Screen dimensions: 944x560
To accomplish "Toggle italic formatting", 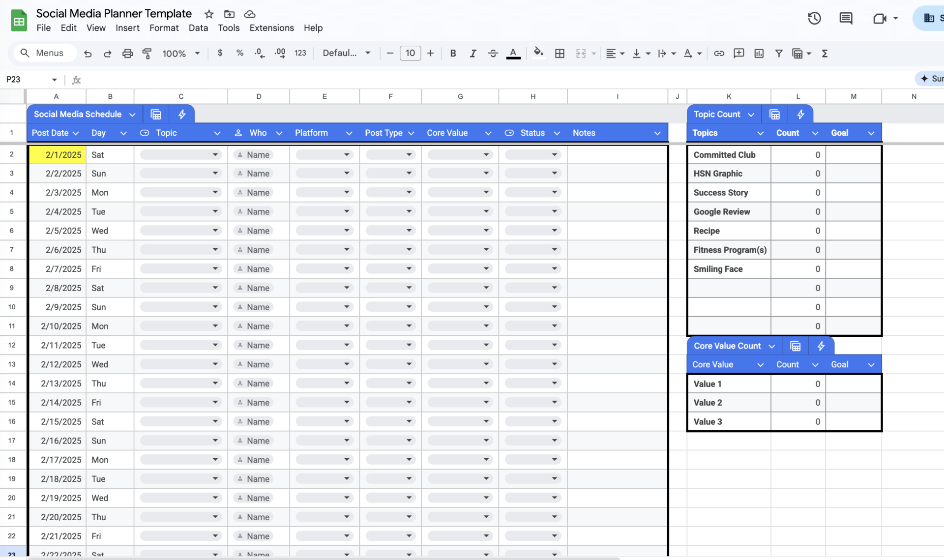I will coord(472,53).
